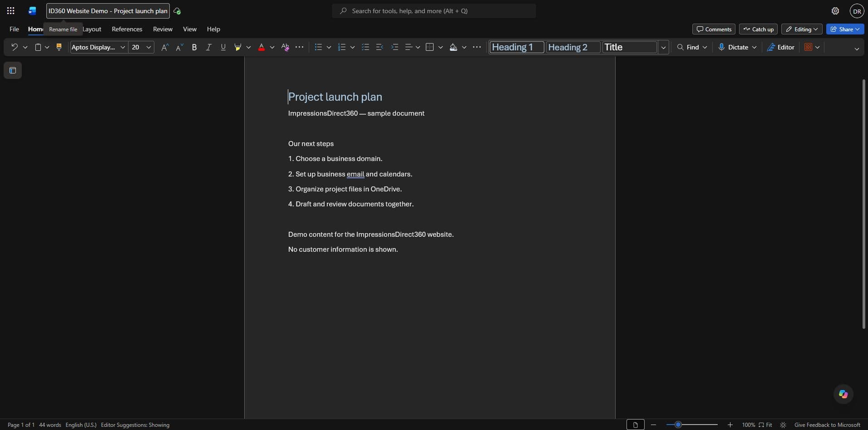
Task: Open the Editing mode dropdown
Action: 802,29
